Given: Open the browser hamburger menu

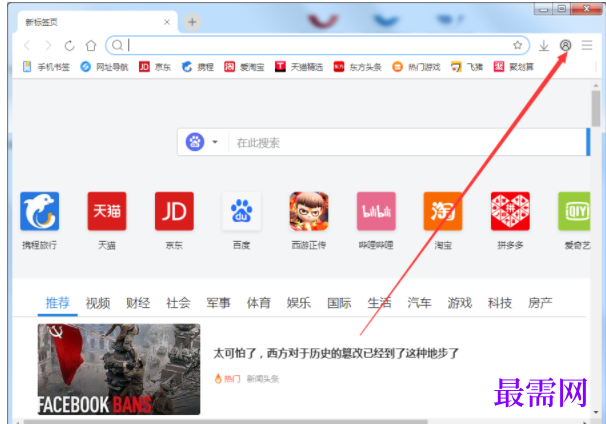Looking at the screenshot, I should coord(587,45).
